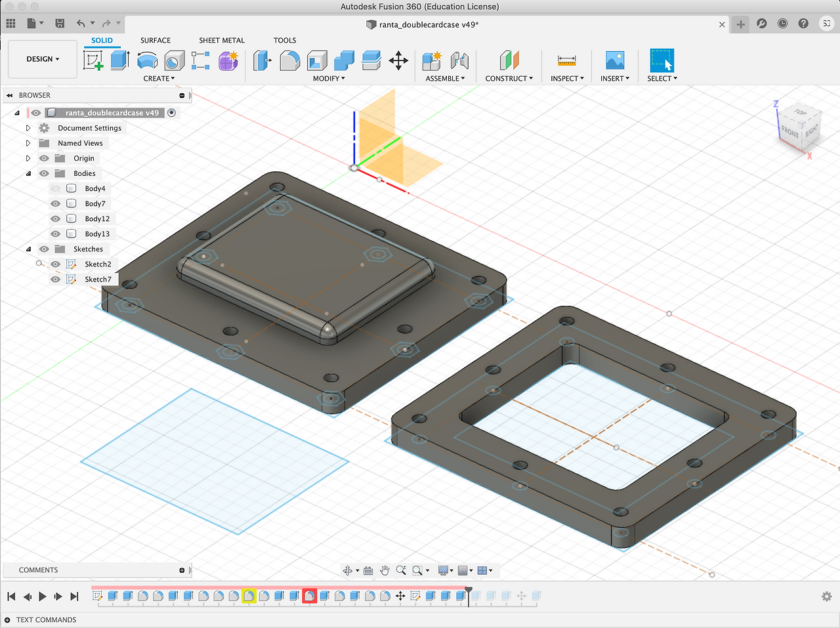This screenshot has width=840, height=628.
Task: Click the Save icon
Action: click(60, 23)
